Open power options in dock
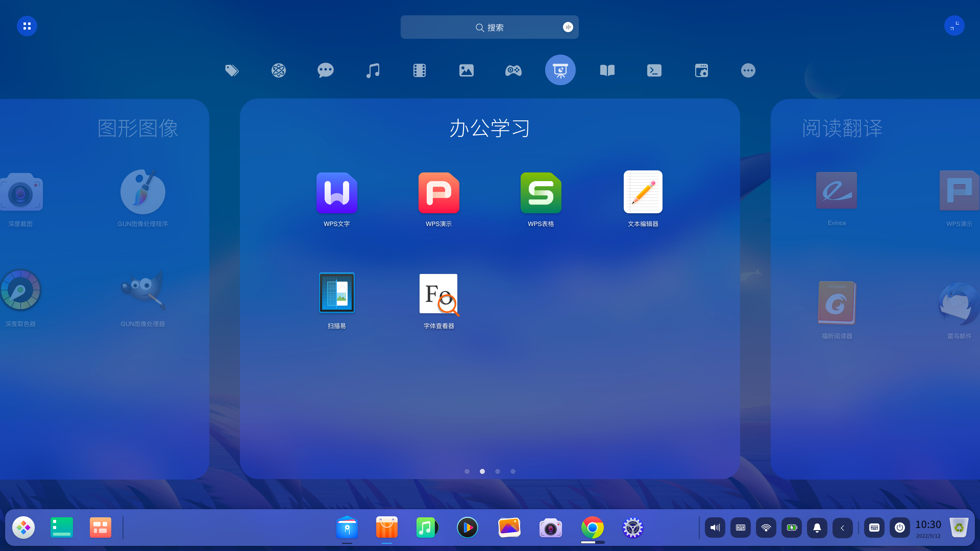 [x=899, y=528]
